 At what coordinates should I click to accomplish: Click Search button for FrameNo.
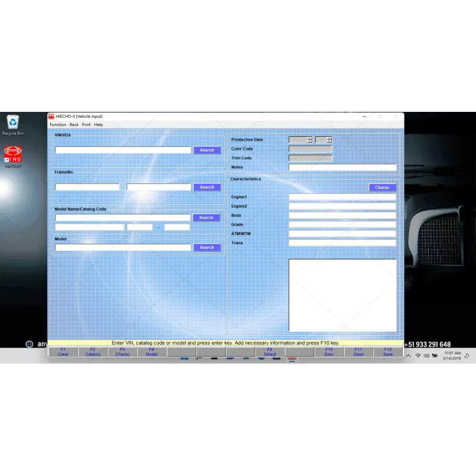tap(206, 187)
